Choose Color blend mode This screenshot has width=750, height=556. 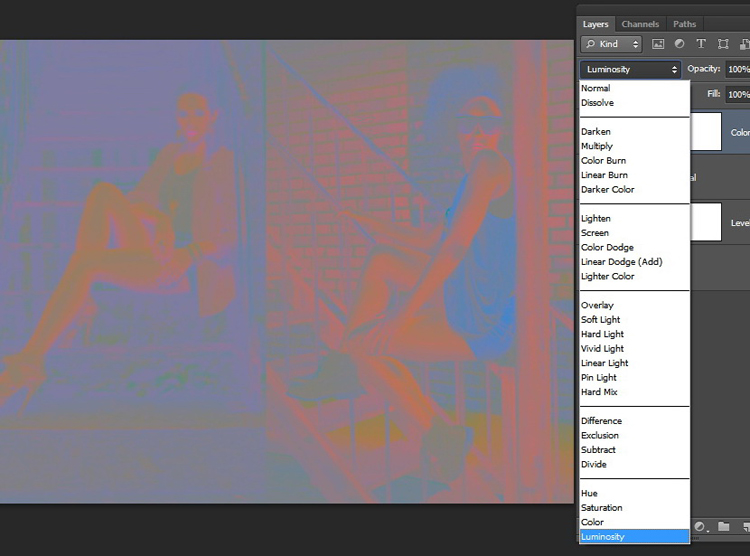point(634,522)
